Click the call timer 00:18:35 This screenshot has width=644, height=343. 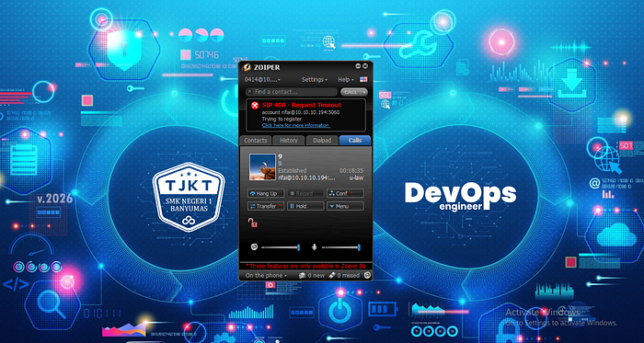tap(351, 170)
